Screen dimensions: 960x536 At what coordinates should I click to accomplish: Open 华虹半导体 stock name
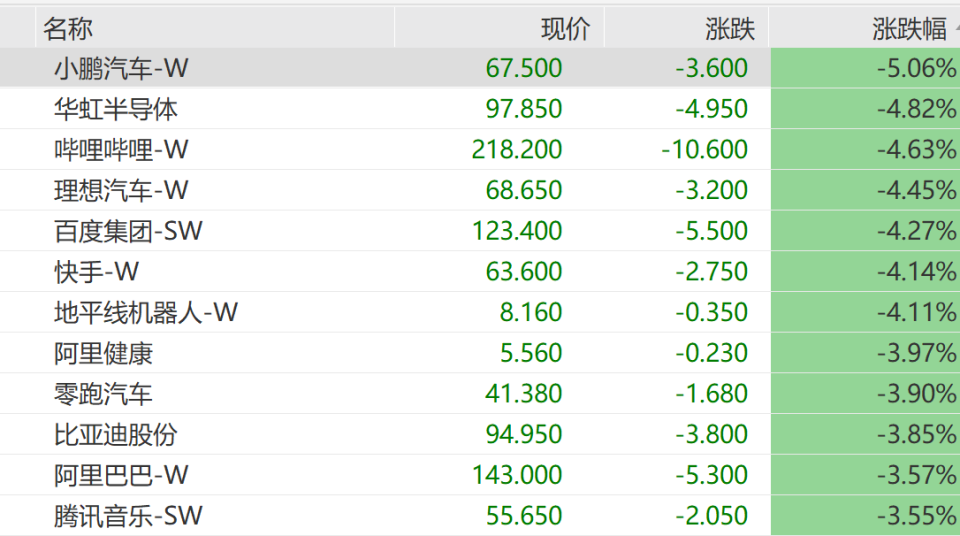point(116,109)
